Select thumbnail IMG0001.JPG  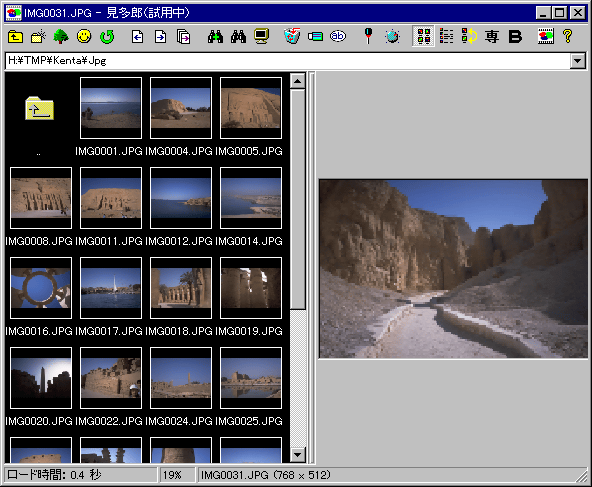(x=111, y=108)
